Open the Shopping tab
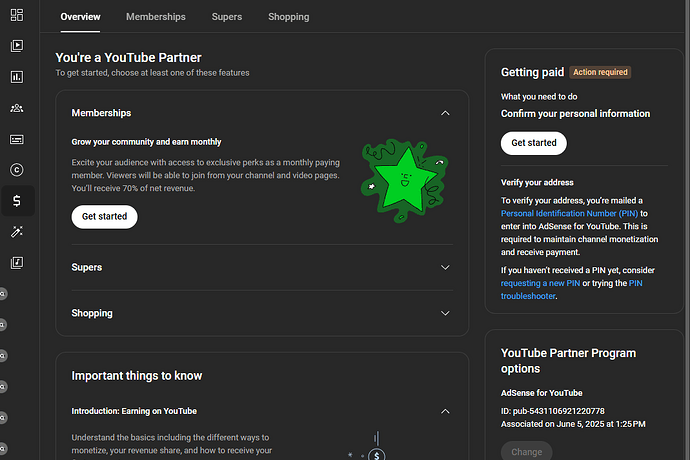This screenshot has width=690, height=460. point(288,17)
